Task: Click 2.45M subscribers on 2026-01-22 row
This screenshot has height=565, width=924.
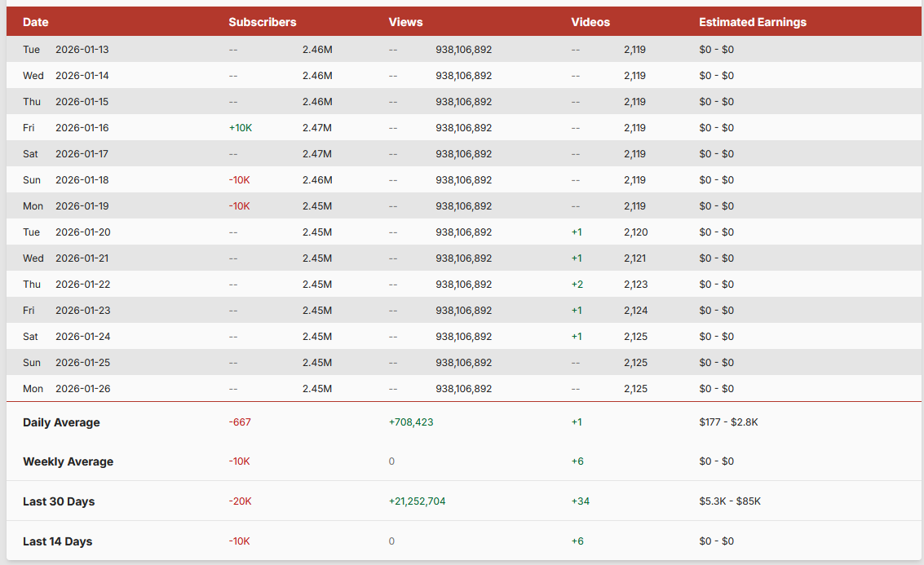Action: pyautogui.click(x=317, y=285)
